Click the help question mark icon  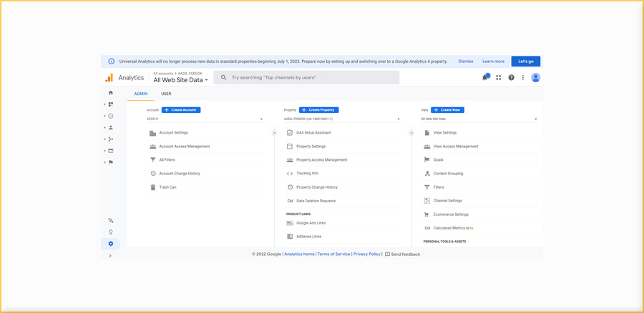[x=511, y=77]
